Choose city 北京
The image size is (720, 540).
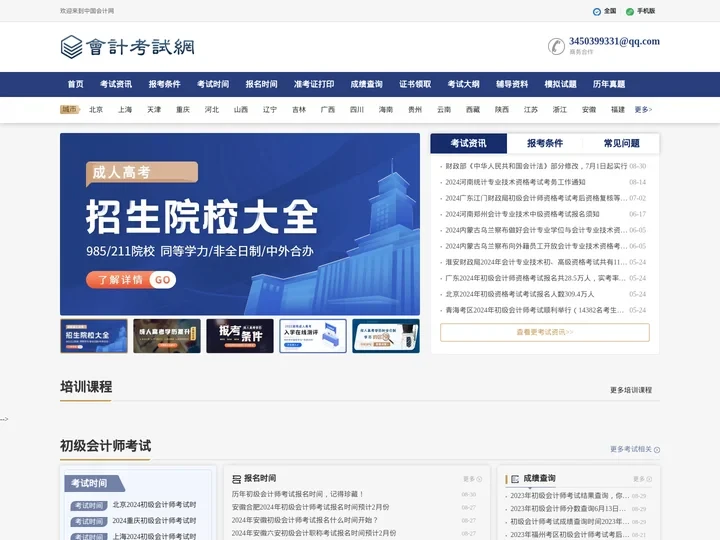click(x=96, y=109)
